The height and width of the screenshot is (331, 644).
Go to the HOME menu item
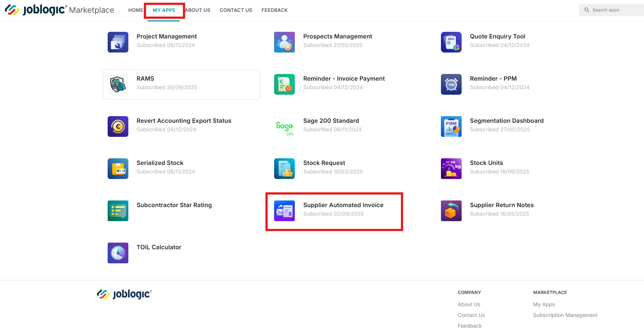[x=136, y=10]
